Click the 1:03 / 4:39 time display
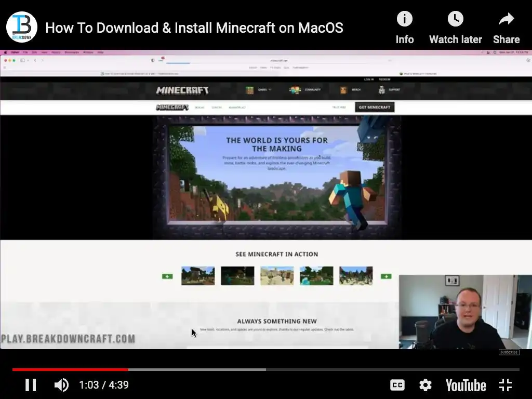532x399 pixels. [104, 385]
